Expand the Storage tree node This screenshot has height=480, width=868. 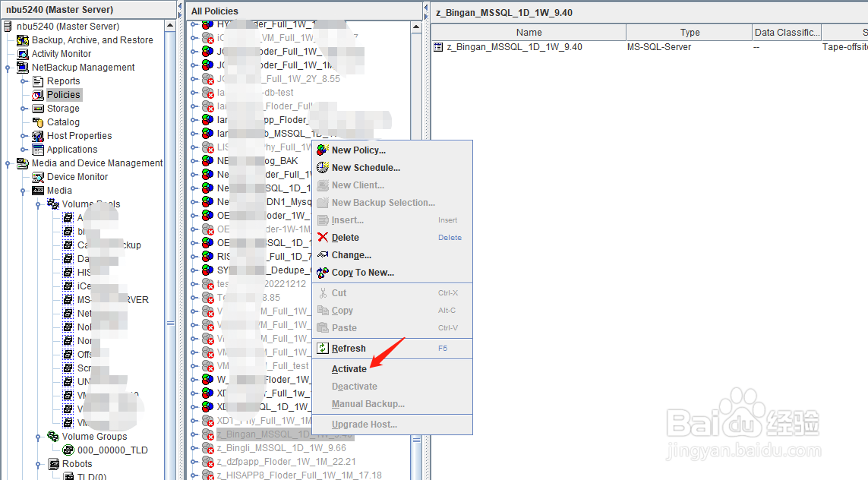pyautogui.click(x=24, y=109)
